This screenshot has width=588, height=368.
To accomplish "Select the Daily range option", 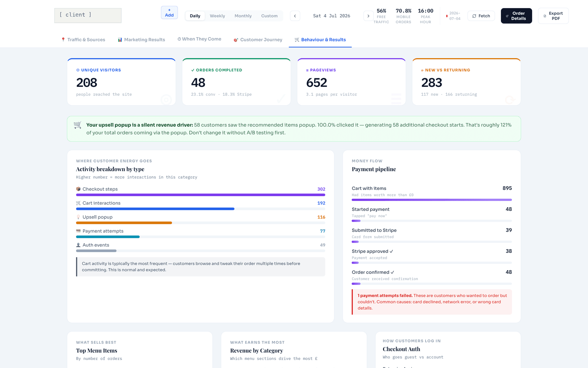I will (195, 16).
